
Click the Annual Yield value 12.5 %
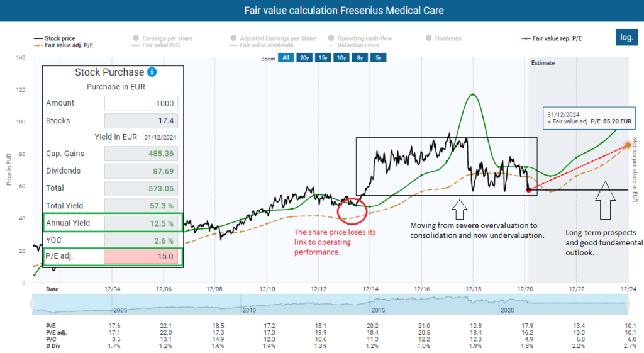pos(141,223)
